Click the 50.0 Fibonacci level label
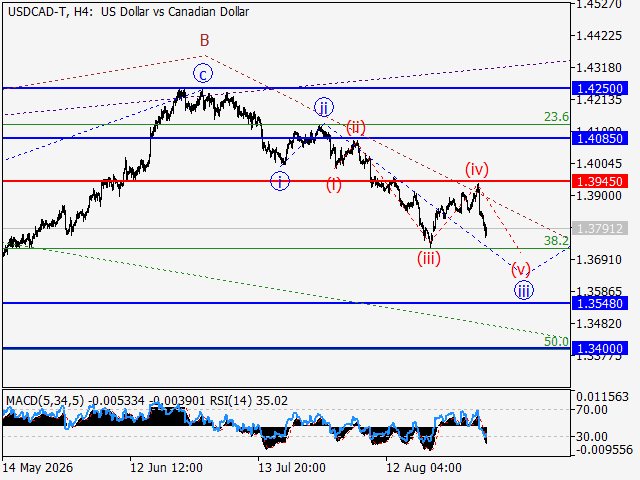The image size is (640, 480). tap(556, 341)
